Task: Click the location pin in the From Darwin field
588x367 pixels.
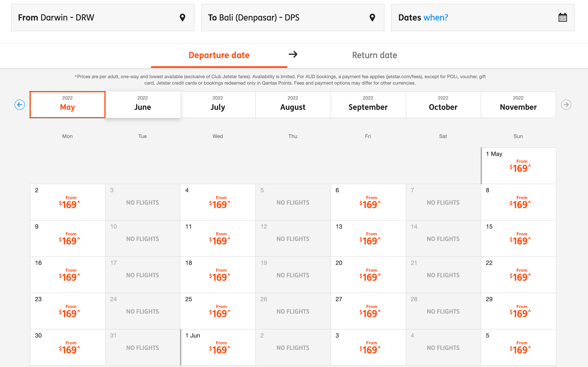Action: point(182,18)
